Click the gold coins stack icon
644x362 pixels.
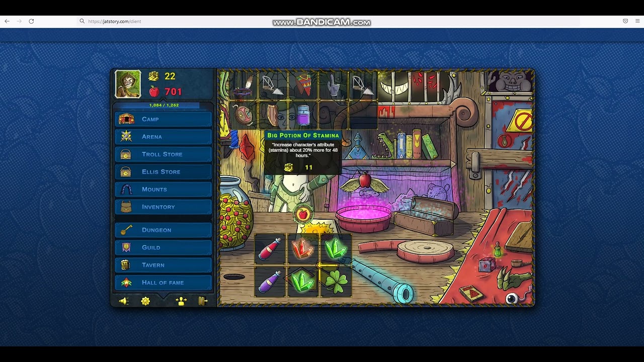coord(153,76)
